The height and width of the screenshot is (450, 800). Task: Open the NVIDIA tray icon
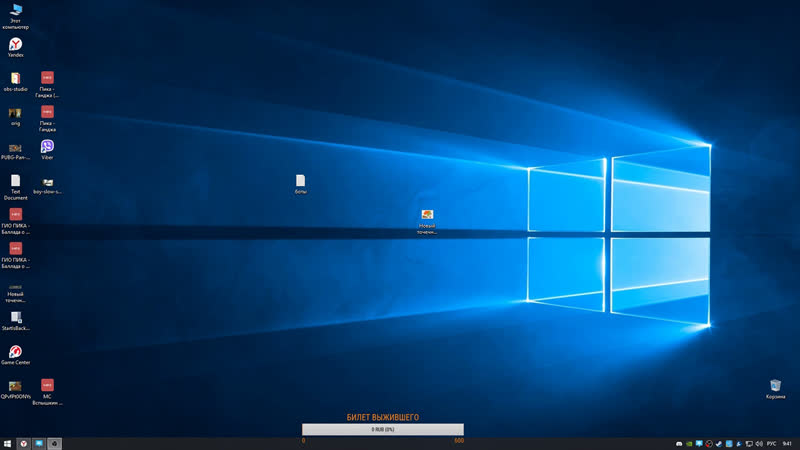[x=689, y=444]
